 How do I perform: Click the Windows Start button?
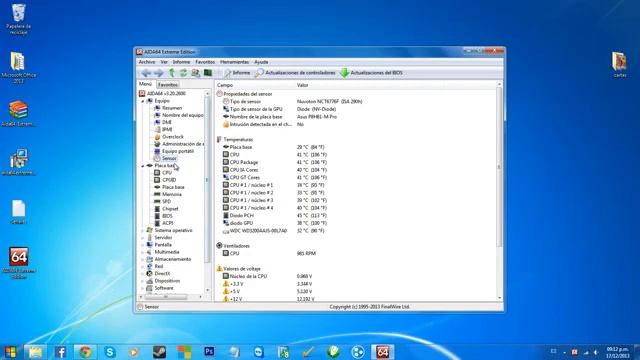(x=10, y=352)
